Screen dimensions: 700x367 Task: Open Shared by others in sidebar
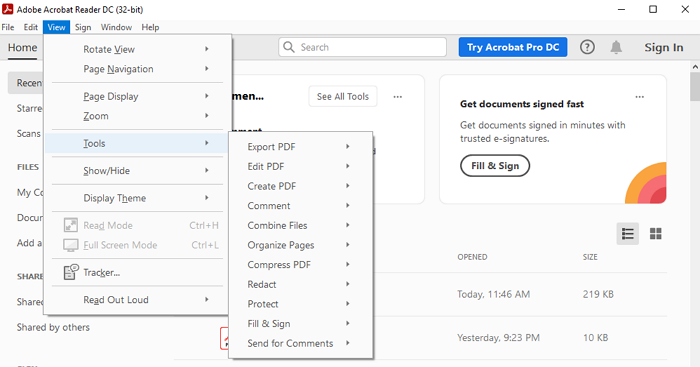tap(53, 327)
